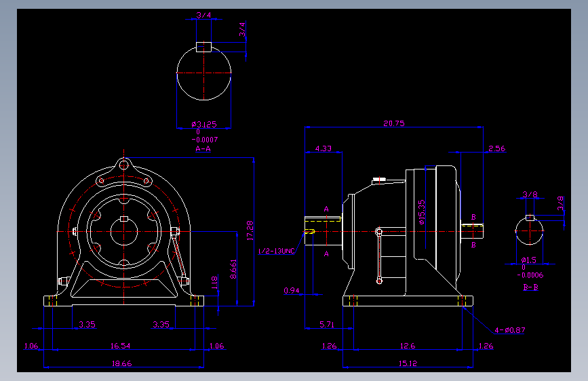This screenshot has width=588, height=381.
Task: Select the A-A section view label
Action: pyautogui.click(x=203, y=149)
